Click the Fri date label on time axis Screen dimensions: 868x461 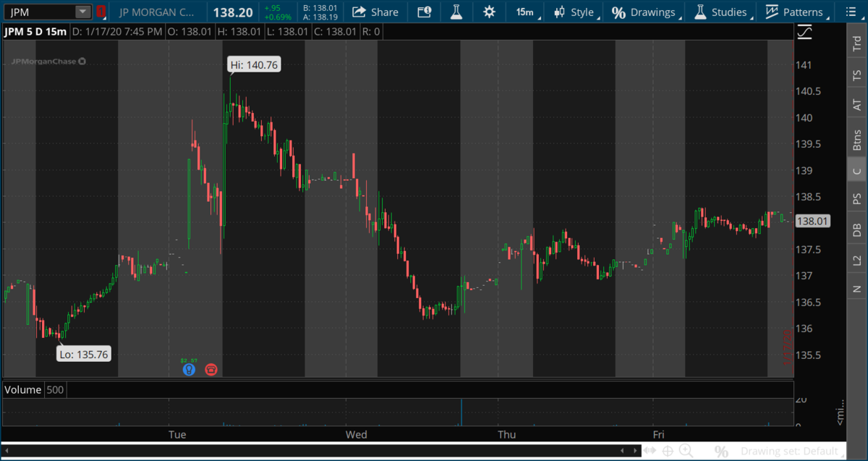[x=658, y=434]
